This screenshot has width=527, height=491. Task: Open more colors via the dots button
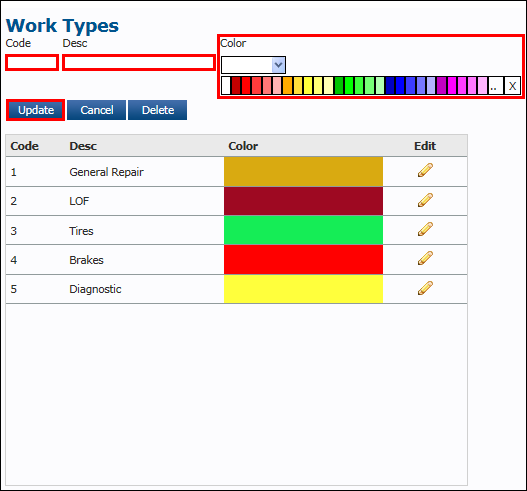point(495,86)
